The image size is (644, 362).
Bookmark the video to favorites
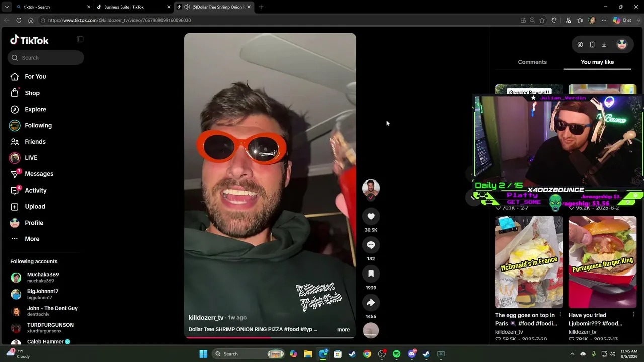click(371, 274)
